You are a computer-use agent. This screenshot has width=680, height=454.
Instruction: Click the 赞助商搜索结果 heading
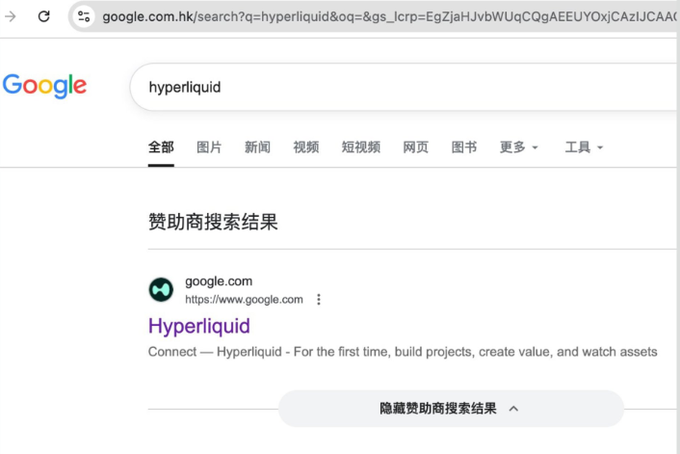213,222
